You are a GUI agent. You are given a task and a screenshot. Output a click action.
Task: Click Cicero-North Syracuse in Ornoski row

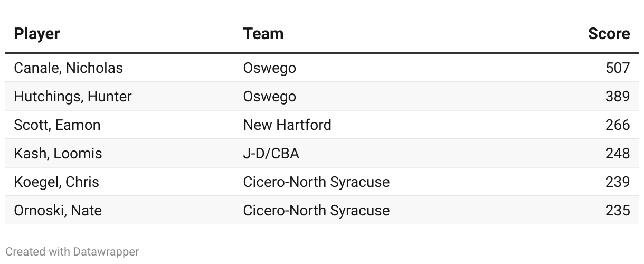tap(316, 211)
